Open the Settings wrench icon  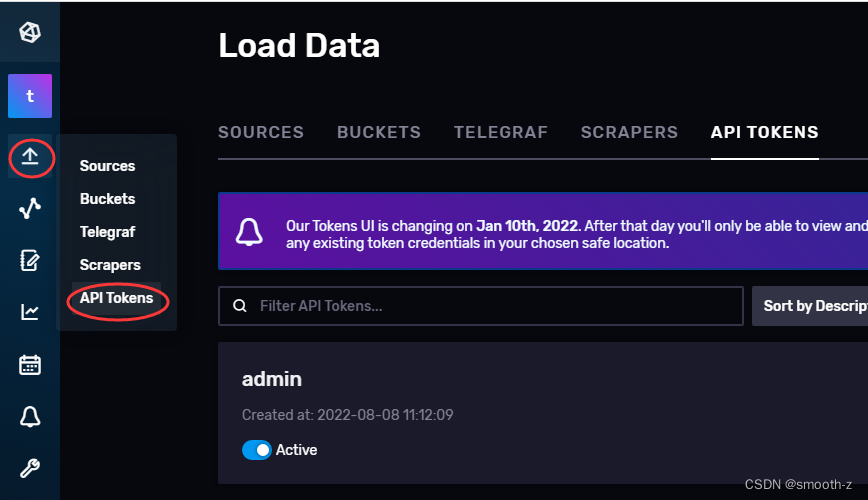click(x=30, y=468)
